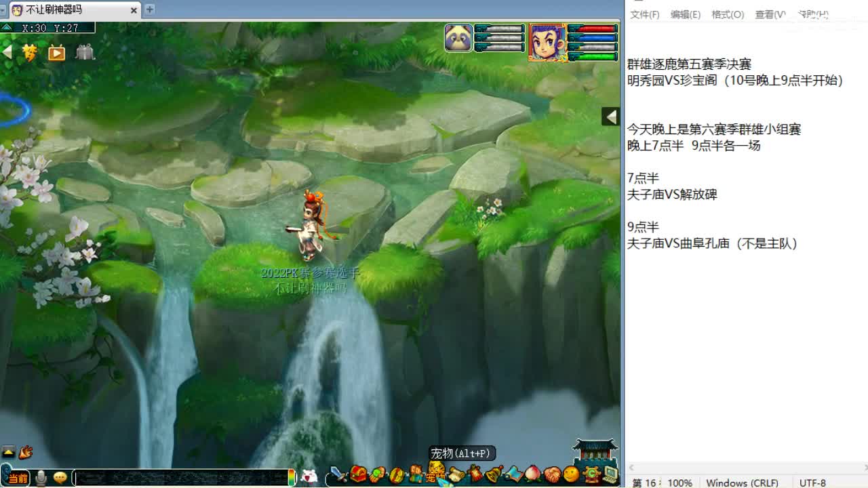868x488 pixels.
Task: Click the pet's top gray status bar
Action: (x=500, y=29)
